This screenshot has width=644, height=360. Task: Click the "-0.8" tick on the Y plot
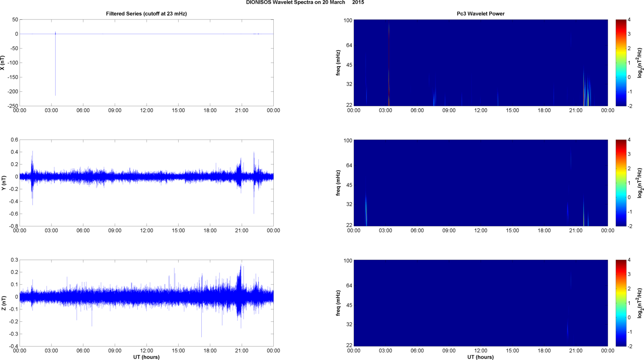pyautogui.click(x=13, y=226)
